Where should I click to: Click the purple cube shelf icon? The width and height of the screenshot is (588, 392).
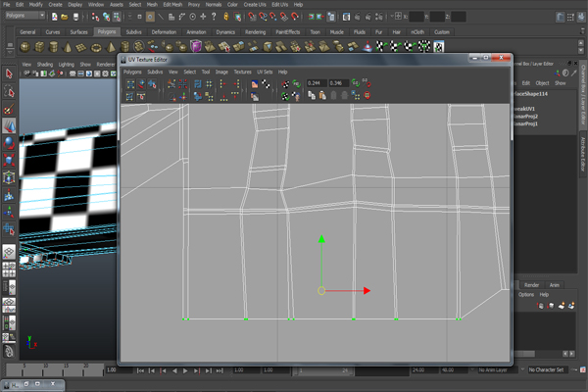click(x=196, y=46)
